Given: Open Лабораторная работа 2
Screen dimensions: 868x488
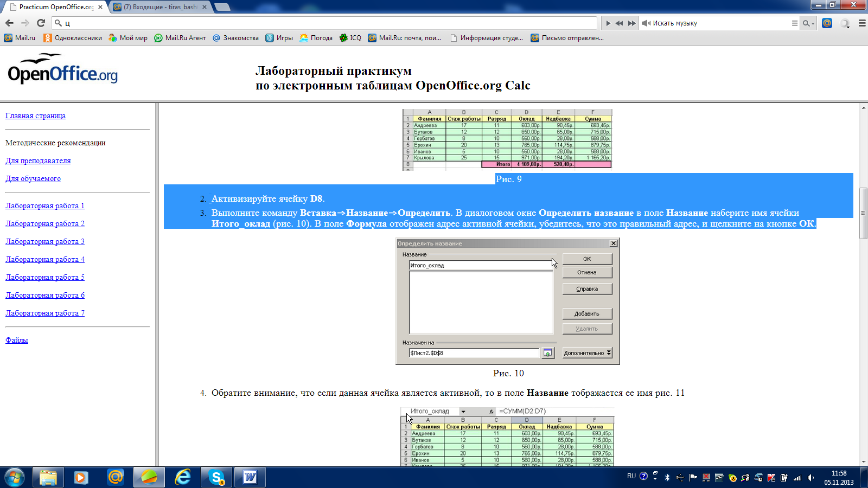Looking at the screenshot, I should (x=45, y=223).
